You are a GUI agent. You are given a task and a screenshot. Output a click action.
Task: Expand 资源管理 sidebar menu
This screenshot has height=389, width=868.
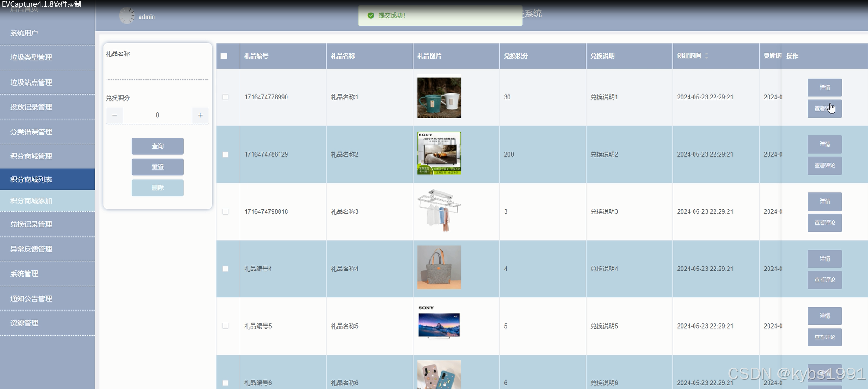[47, 323]
